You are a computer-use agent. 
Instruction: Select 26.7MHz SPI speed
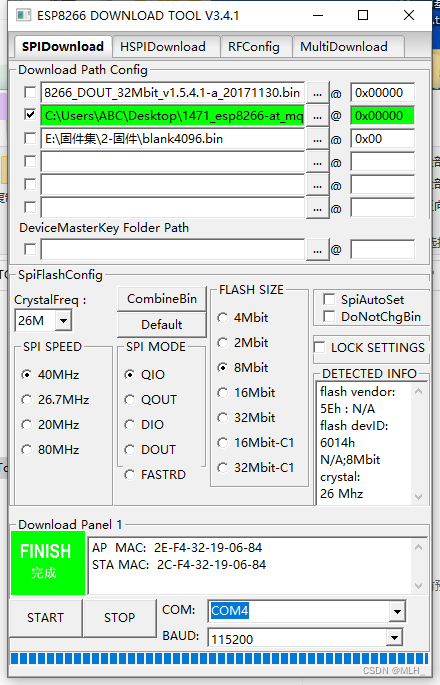point(55,399)
